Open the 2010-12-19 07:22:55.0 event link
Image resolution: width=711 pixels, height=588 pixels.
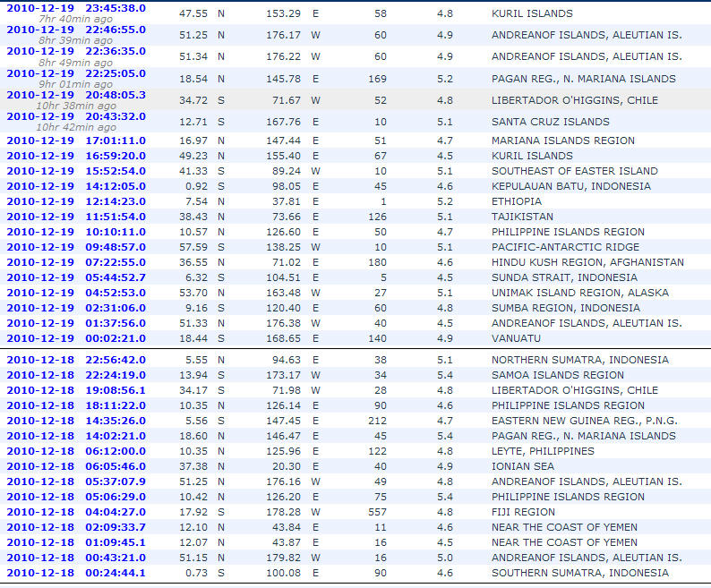pyautogui.click(x=76, y=262)
